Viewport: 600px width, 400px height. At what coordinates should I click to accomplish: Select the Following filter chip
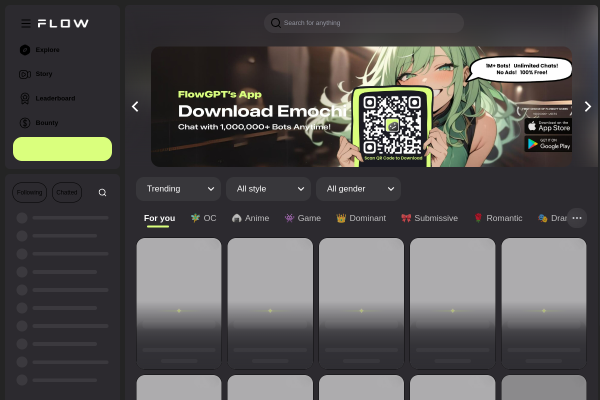(29, 193)
